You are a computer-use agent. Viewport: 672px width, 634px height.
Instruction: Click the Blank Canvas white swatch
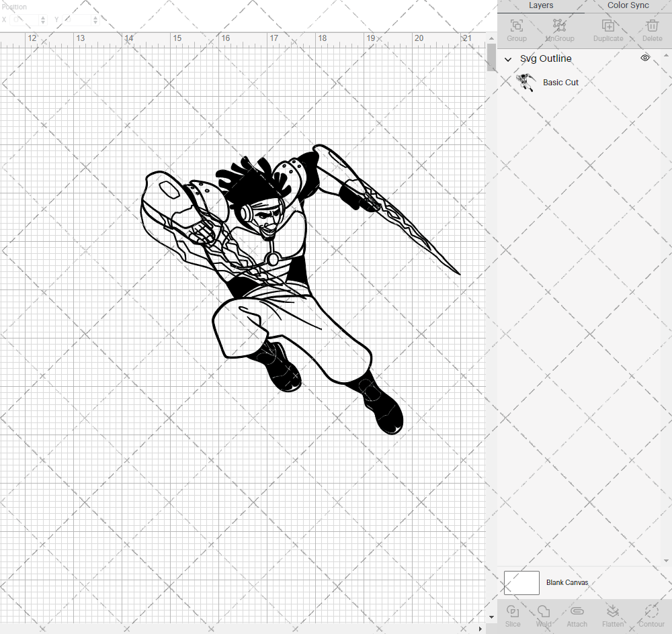[521, 582]
